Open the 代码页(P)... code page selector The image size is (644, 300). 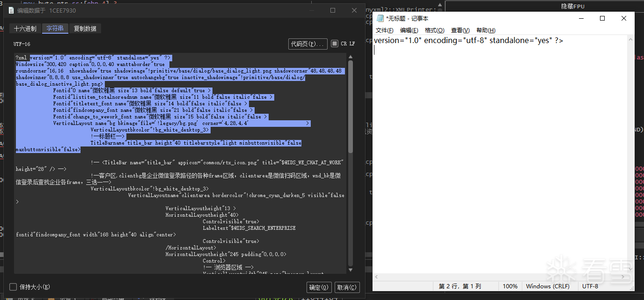point(307,44)
